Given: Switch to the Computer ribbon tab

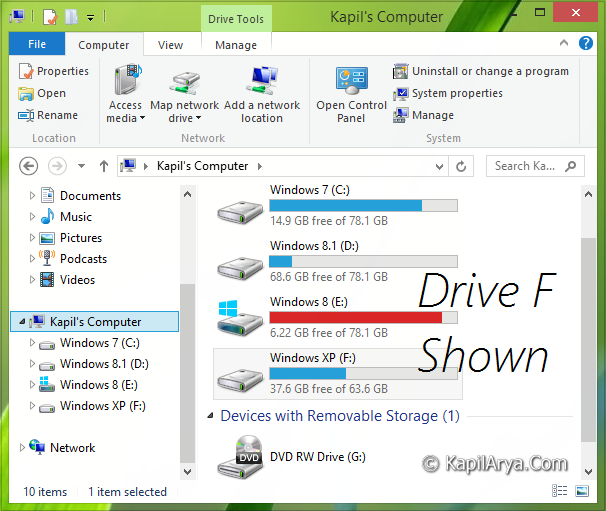Looking at the screenshot, I should point(104,45).
